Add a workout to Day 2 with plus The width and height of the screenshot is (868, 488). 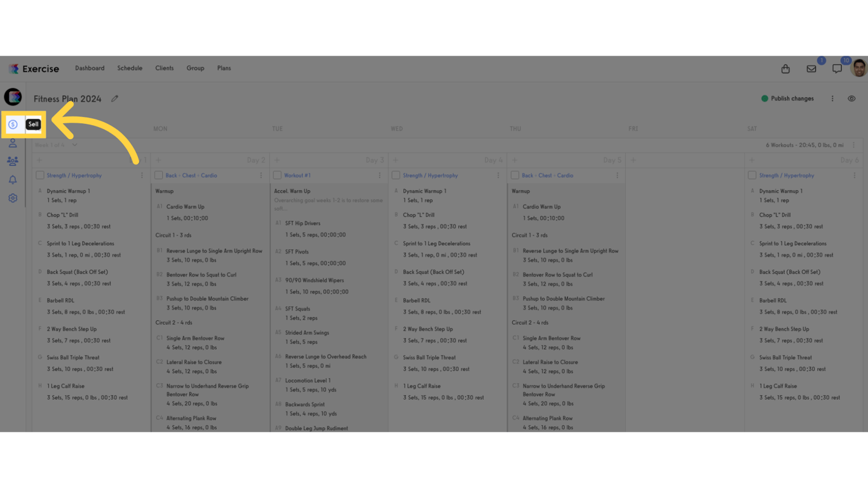click(x=158, y=160)
